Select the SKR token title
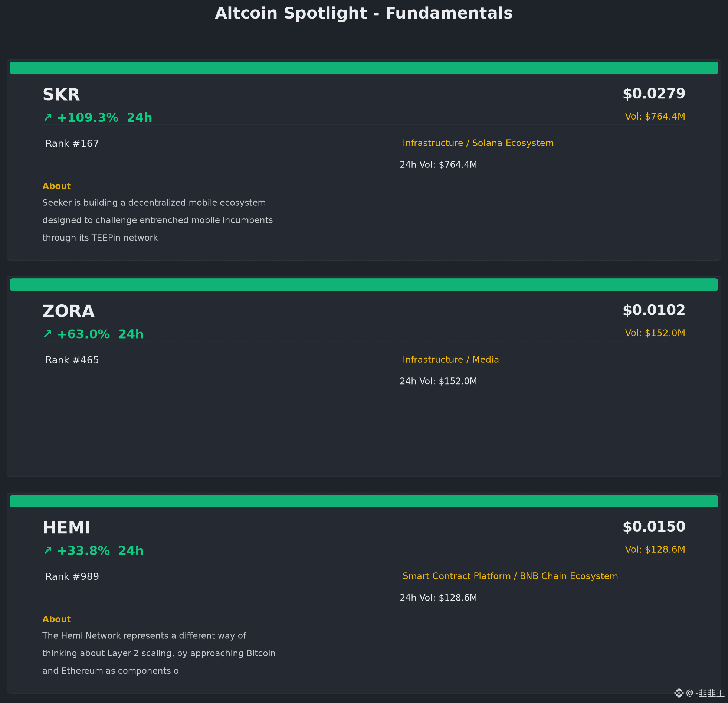Screen dimensions: 728x703 (x=61, y=95)
